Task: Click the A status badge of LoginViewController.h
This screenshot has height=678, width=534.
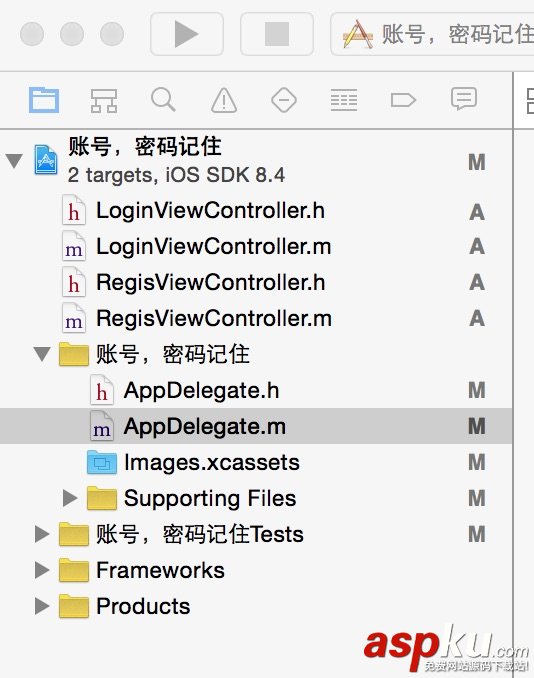Action: pos(477,212)
